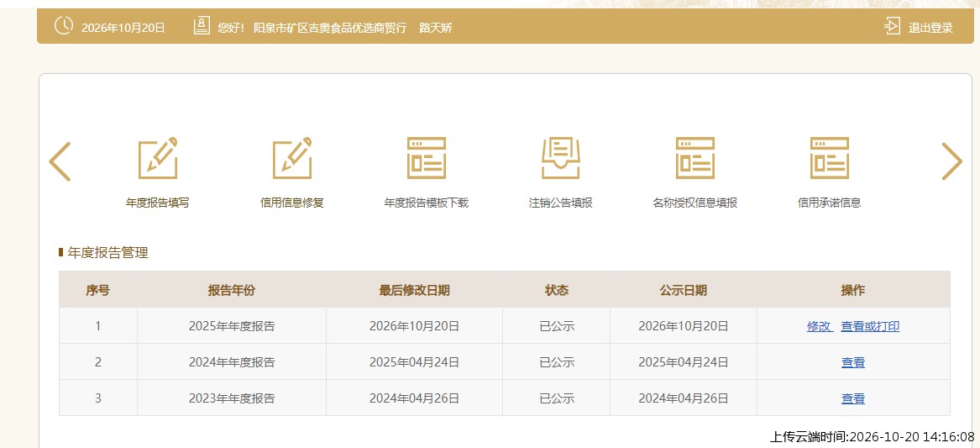Open 信用承诺信息 icon
The height and width of the screenshot is (448, 980).
tap(830, 158)
